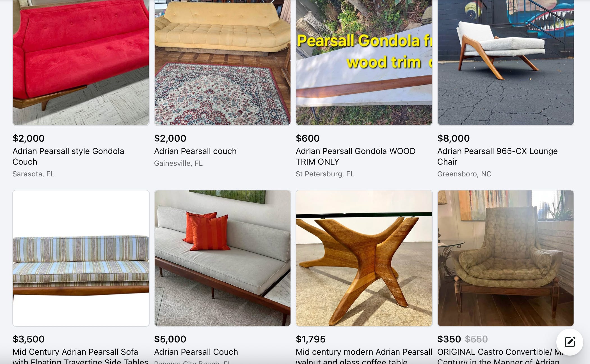Open the white lounge chair photo
Screen dimensions: 590x364
tap(506, 63)
